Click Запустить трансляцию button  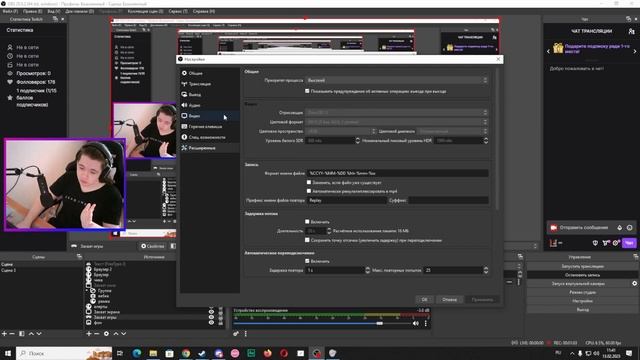582,266
